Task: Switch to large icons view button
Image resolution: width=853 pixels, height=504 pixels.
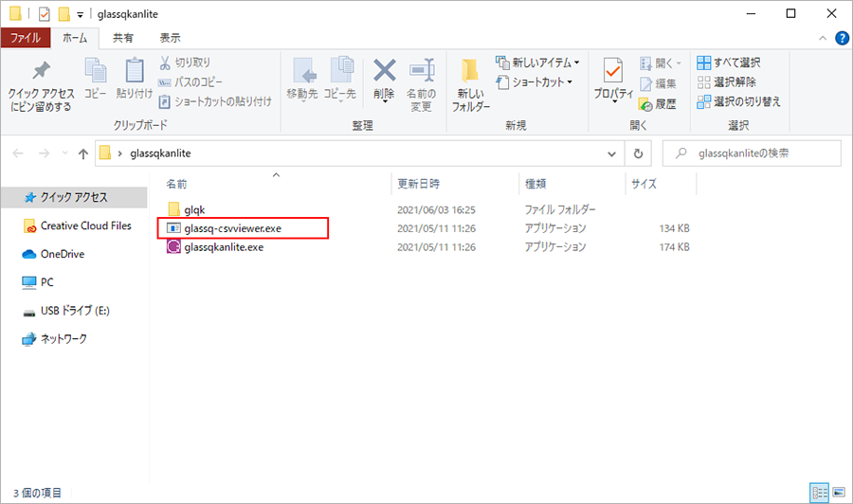Action: [839, 494]
